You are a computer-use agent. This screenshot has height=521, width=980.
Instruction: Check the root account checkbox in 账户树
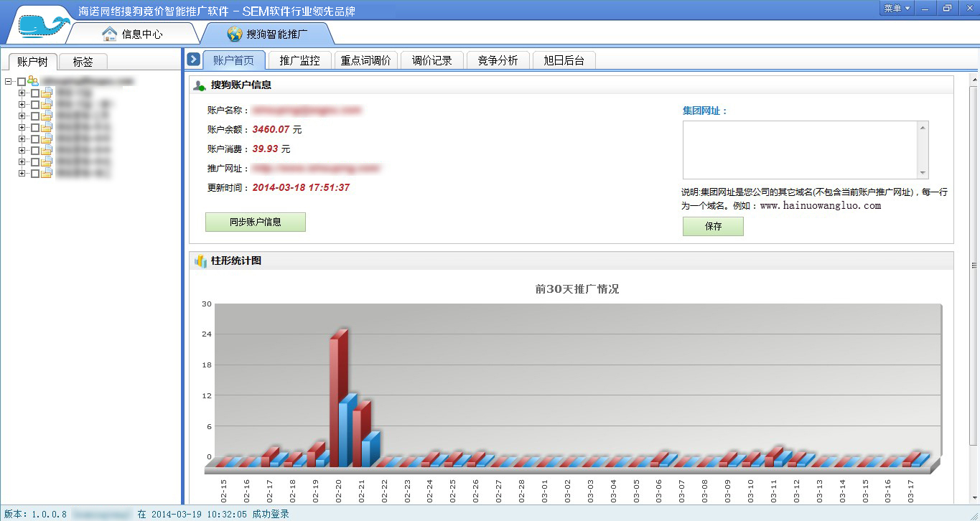pyautogui.click(x=22, y=81)
